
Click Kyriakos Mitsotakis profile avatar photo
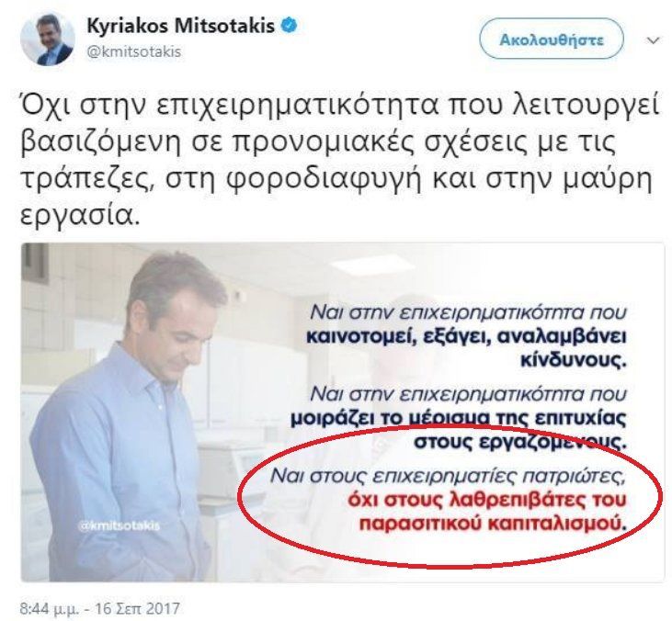tap(48, 40)
